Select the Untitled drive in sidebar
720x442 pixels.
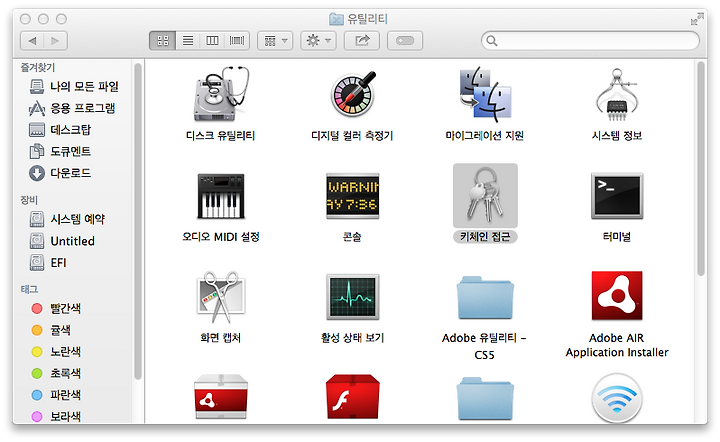(x=62, y=241)
